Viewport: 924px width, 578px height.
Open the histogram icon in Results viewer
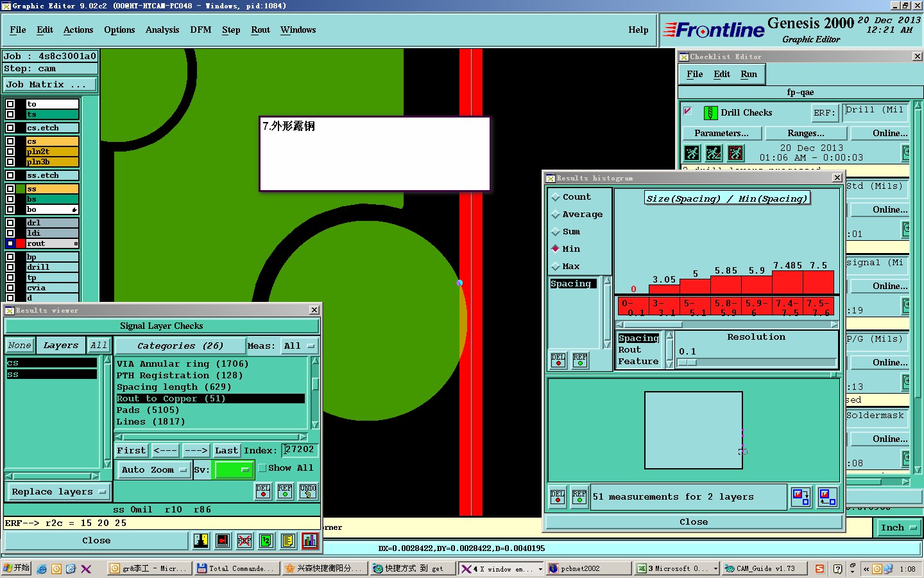click(310, 541)
